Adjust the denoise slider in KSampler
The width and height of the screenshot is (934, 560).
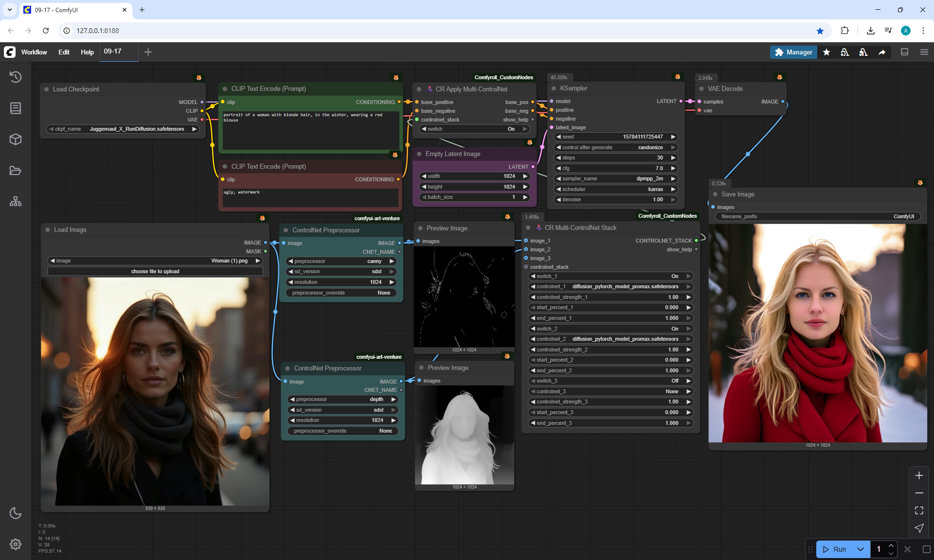(x=615, y=200)
